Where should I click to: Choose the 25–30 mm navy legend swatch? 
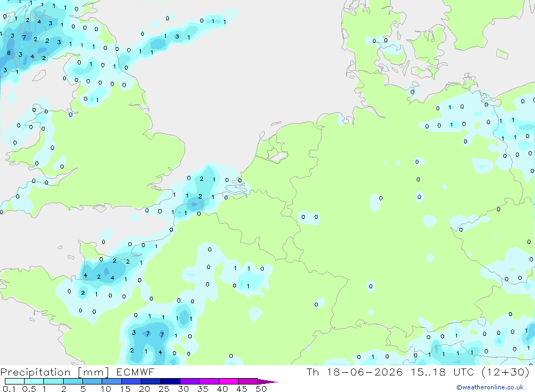coord(170,381)
